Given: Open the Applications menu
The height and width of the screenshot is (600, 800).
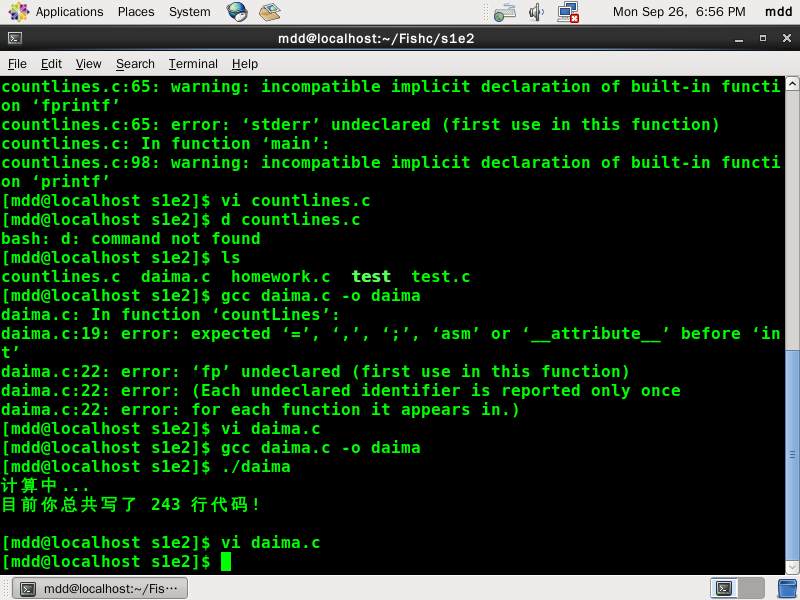Looking at the screenshot, I should pyautogui.click(x=69, y=12).
